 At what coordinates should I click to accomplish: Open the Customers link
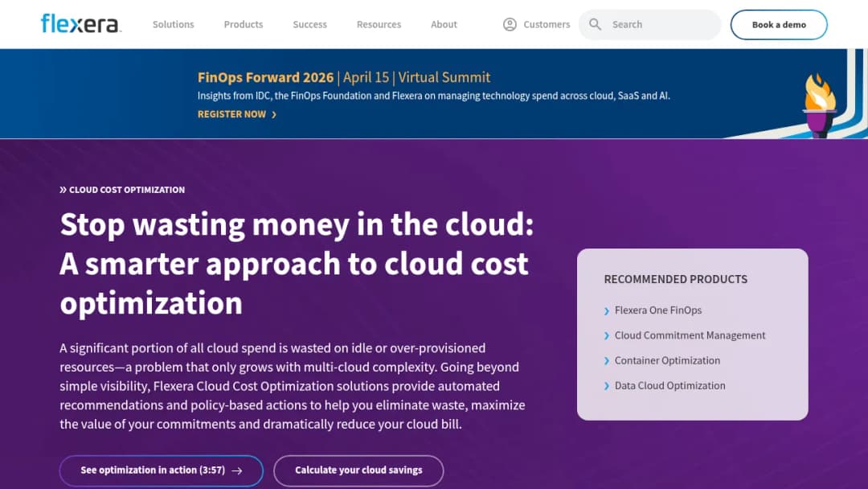pos(547,24)
